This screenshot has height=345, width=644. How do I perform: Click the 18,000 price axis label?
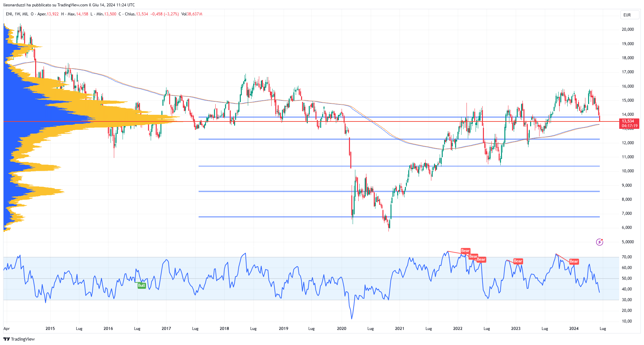628,58
